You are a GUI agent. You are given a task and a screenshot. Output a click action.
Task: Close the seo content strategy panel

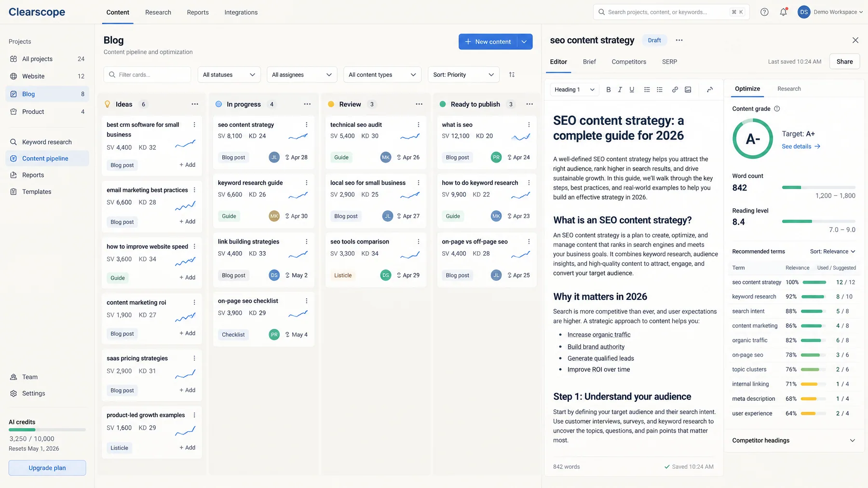point(855,41)
